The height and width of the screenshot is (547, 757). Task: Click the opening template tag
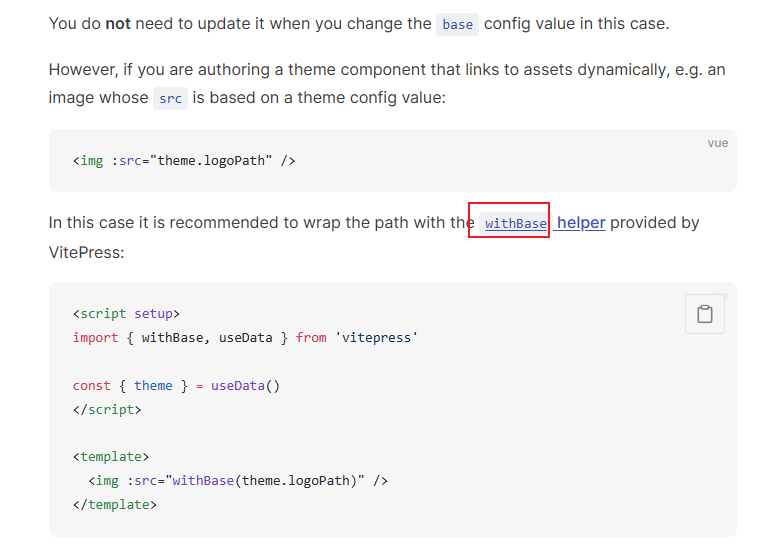point(111,457)
